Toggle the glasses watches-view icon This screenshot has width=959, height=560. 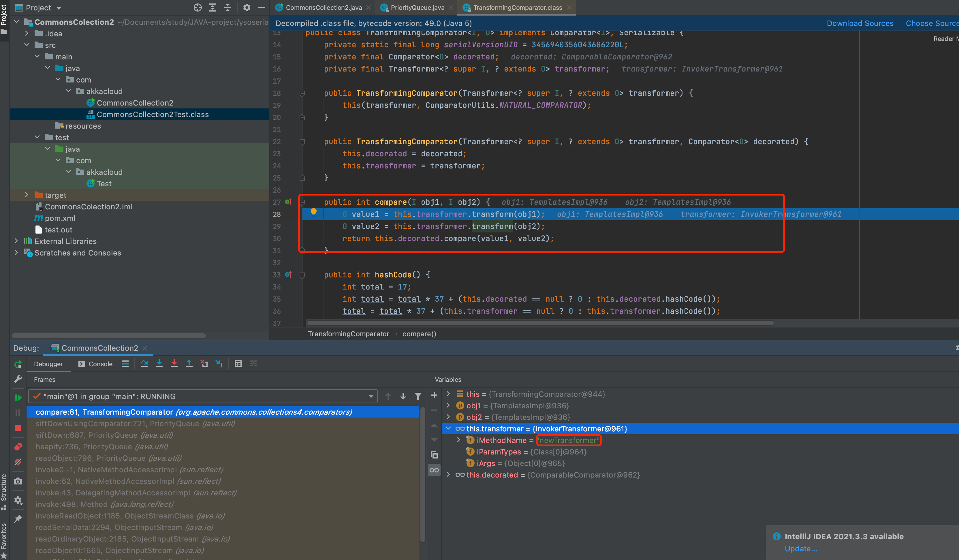click(434, 470)
